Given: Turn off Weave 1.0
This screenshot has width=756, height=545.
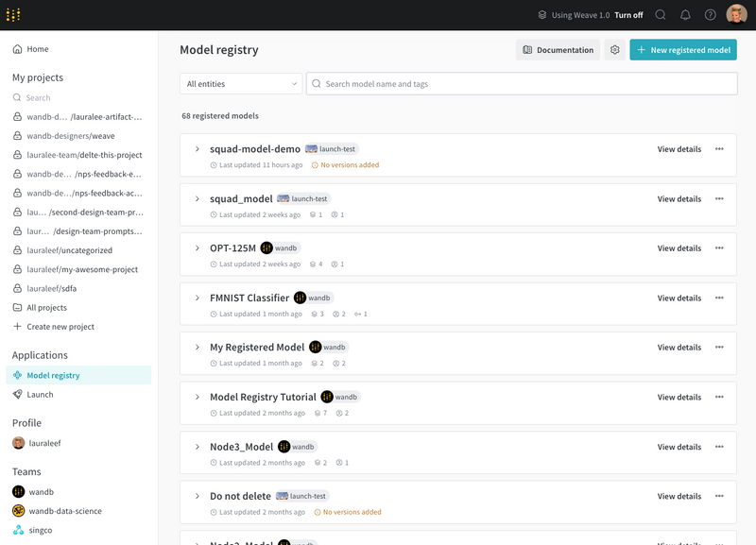Looking at the screenshot, I should pos(628,15).
